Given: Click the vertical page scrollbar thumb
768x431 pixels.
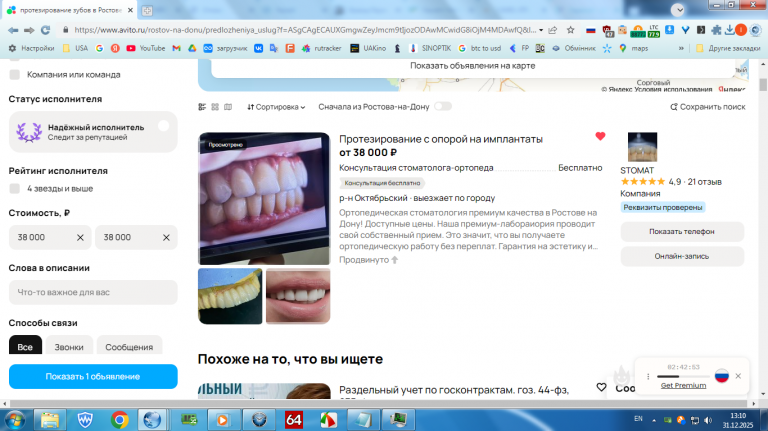Looking at the screenshot, I should click(x=763, y=84).
